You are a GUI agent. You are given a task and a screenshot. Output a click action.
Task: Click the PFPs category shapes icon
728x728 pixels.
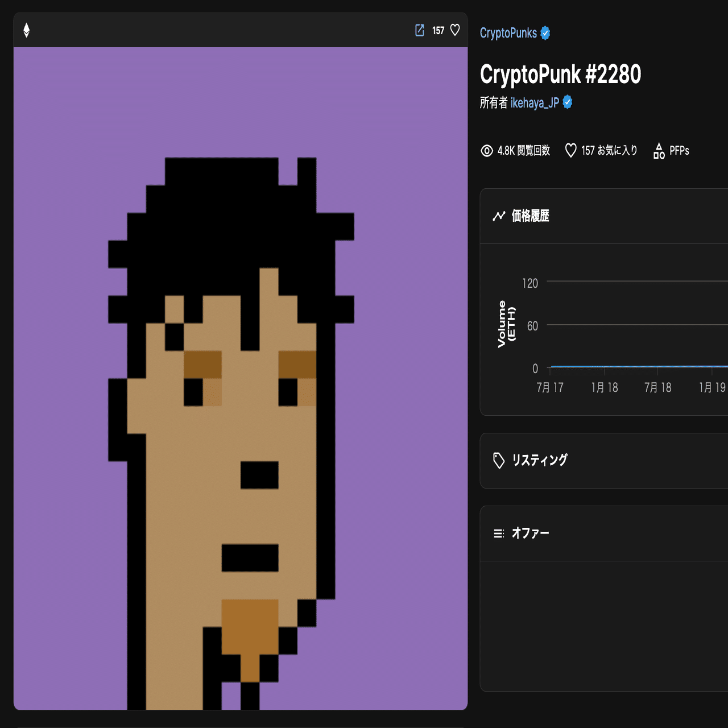pyautogui.click(x=659, y=151)
